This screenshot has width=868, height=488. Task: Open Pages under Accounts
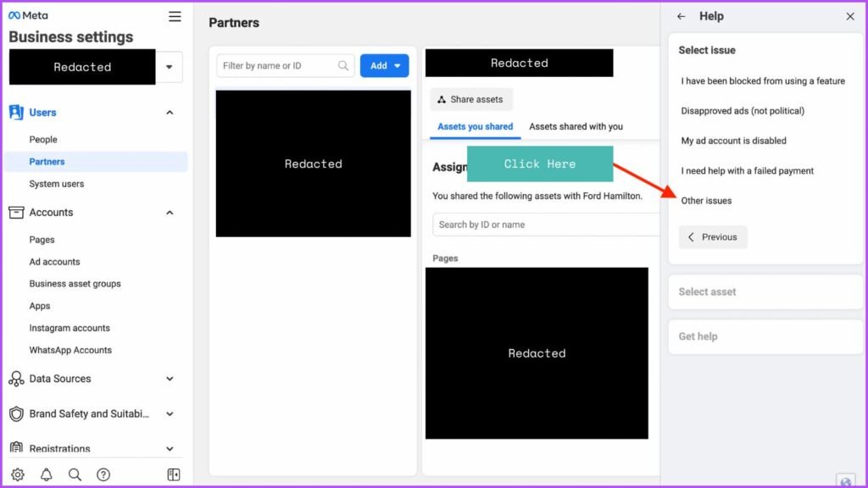pos(42,240)
